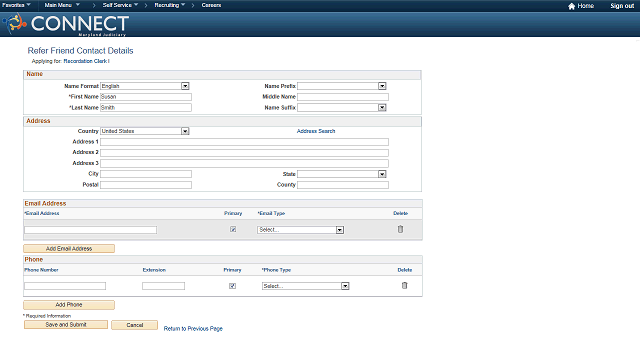Delete the email address row via trash icon
This screenshot has height=360, width=640.
400,229
